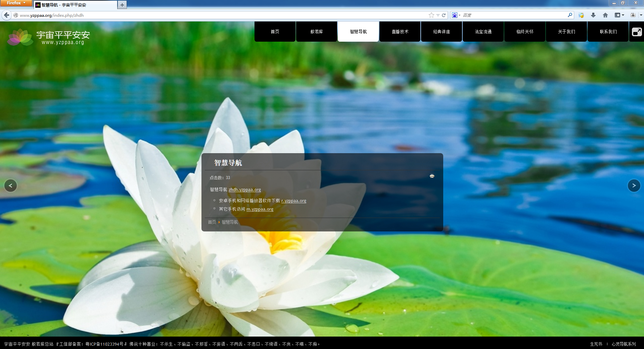The height and width of the screenshot is (349, 644).
Task: Bookmark this page with the star icon
Action: (x=431, y=15)
